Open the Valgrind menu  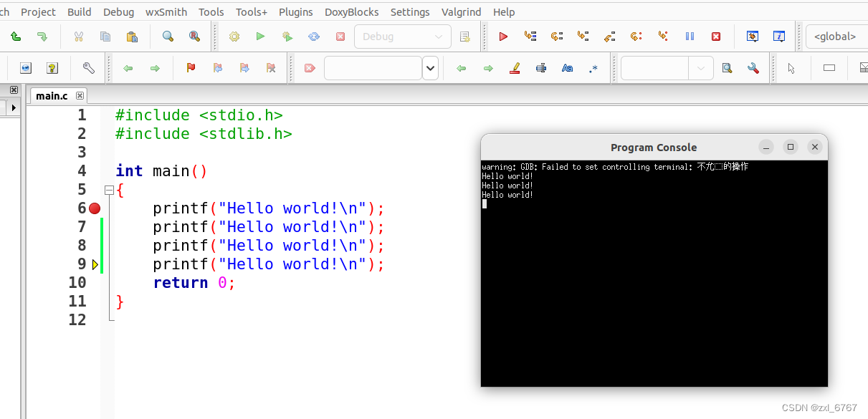[461, 11]
